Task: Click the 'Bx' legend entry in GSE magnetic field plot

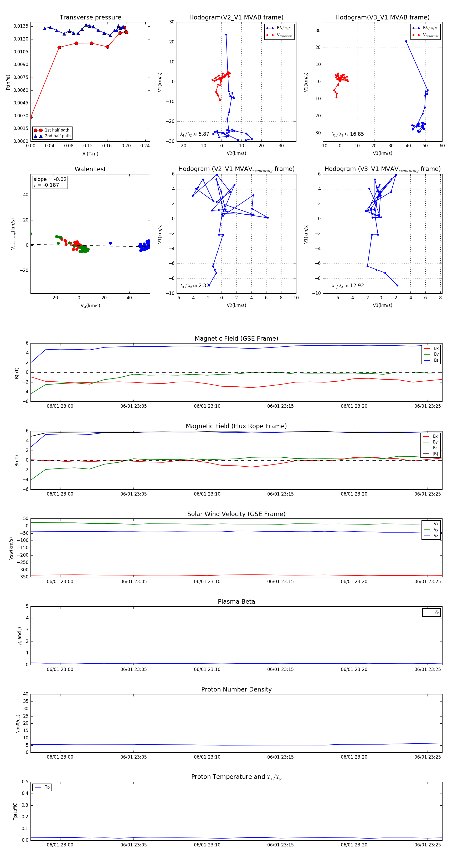Action: tap(431, 349)
